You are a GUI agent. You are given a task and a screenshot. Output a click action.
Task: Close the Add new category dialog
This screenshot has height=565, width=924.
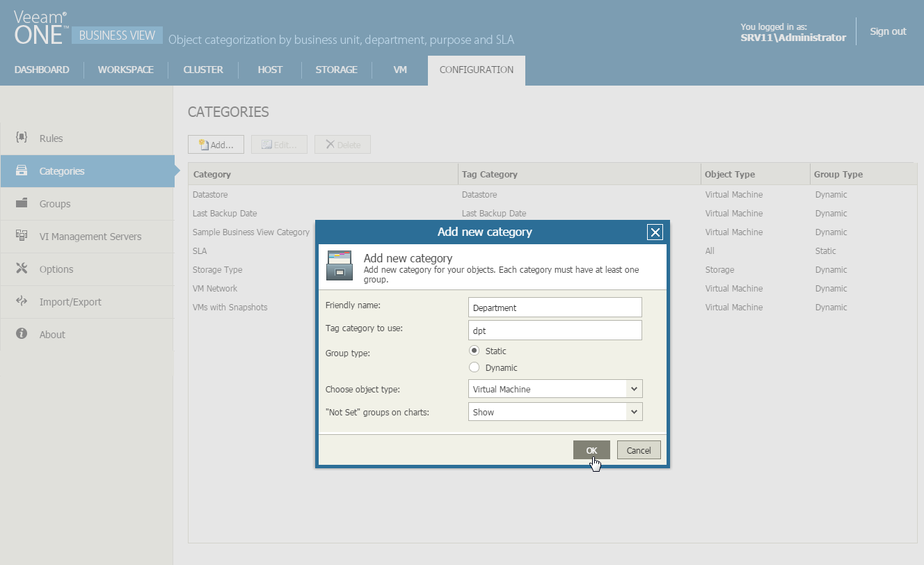click(x=655, y=232)
